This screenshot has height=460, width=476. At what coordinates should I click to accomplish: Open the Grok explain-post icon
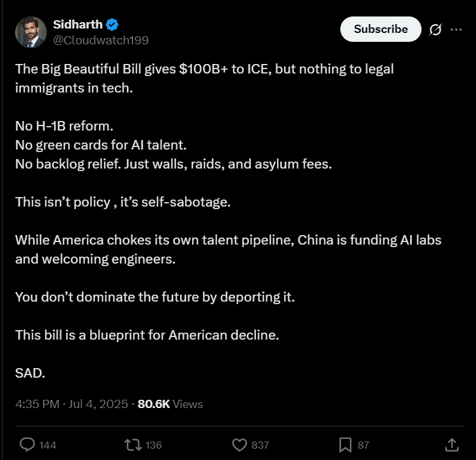coord(435,29)
